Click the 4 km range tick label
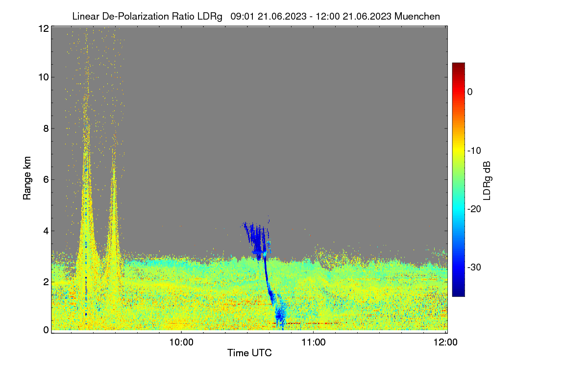This screenshot has height=392, width=588. click(x=46, y=231)
